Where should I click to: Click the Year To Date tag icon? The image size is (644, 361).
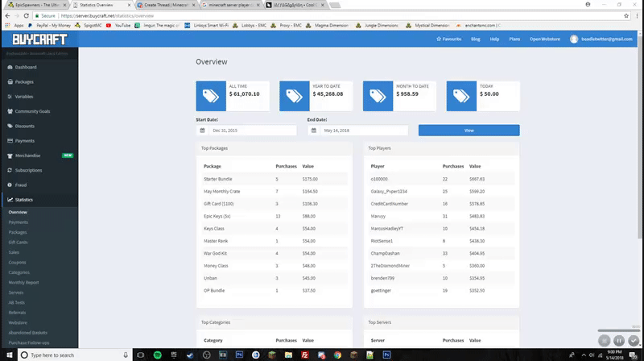click(294, 96)
